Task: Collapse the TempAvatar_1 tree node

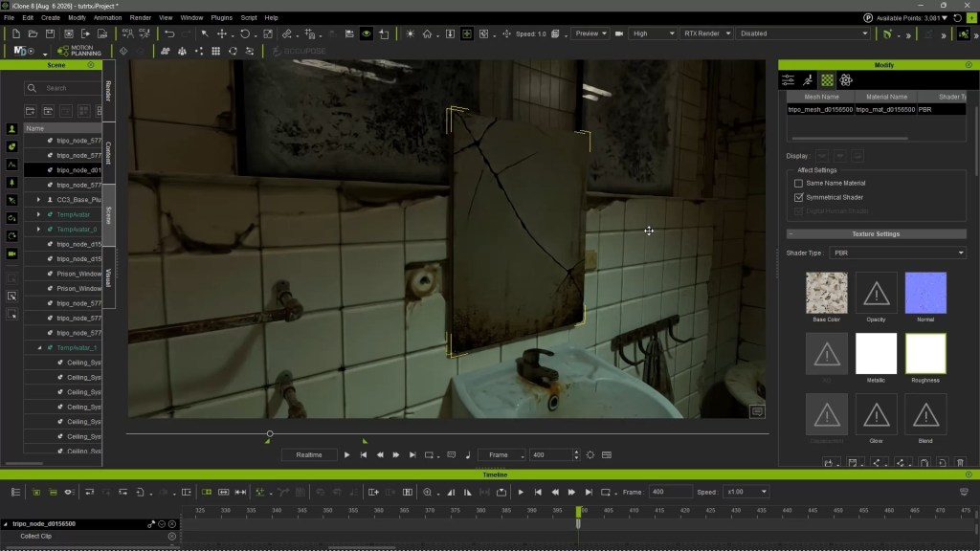Action: [x=38, y=348]
